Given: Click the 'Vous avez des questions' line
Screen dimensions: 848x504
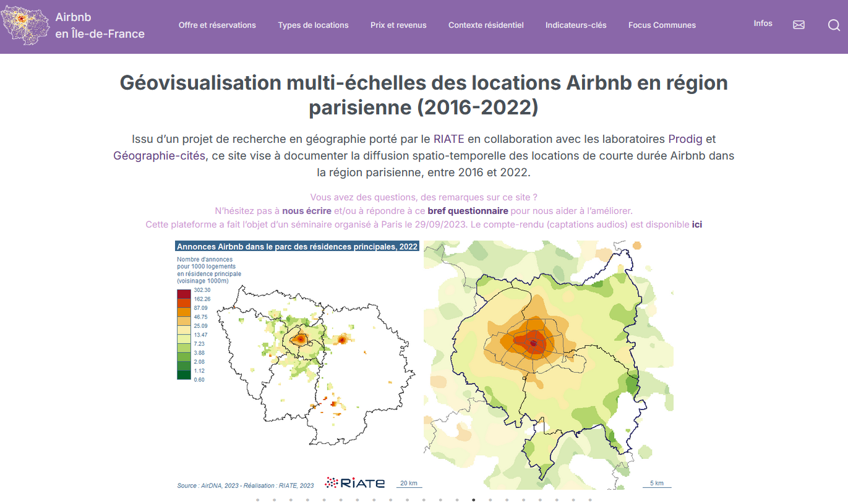Looking at the screenshot, I should tap(424, 197).
